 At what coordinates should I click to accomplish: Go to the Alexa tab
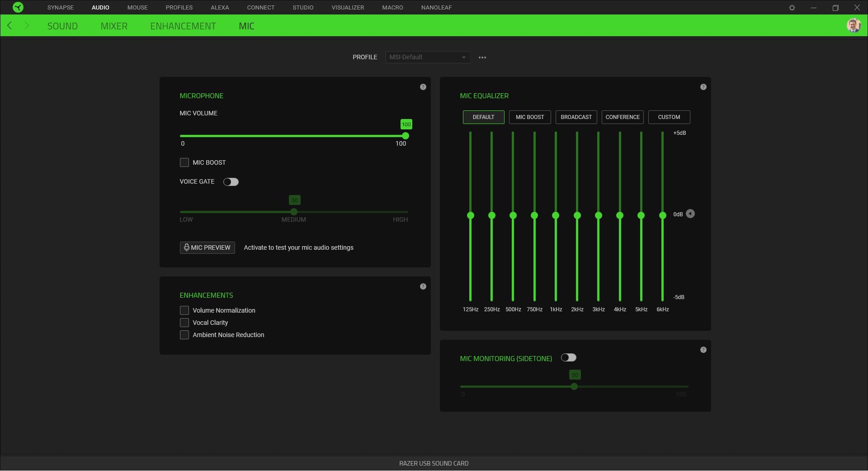pos(220,8)
